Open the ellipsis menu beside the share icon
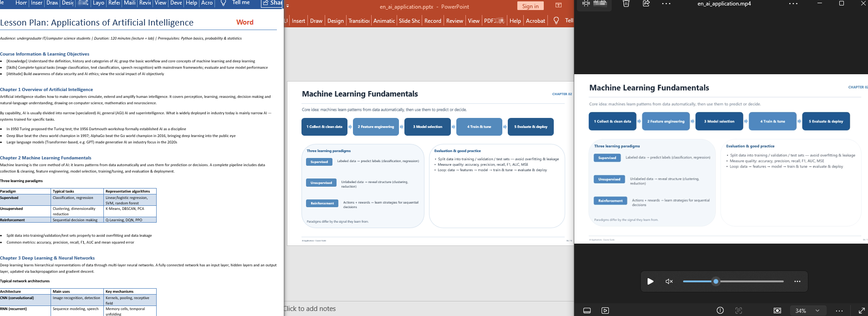The image size is (868, 316). [666, 4]
